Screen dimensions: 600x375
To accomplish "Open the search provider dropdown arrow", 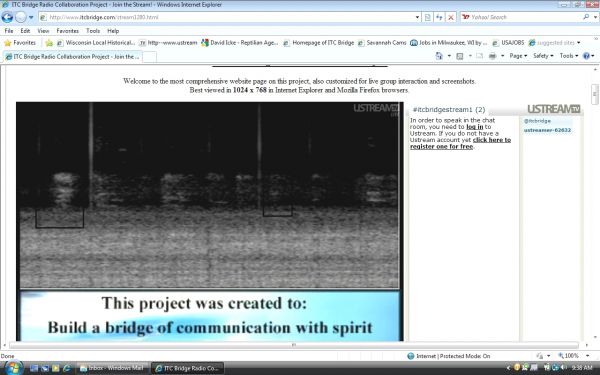I will [595, 17].
